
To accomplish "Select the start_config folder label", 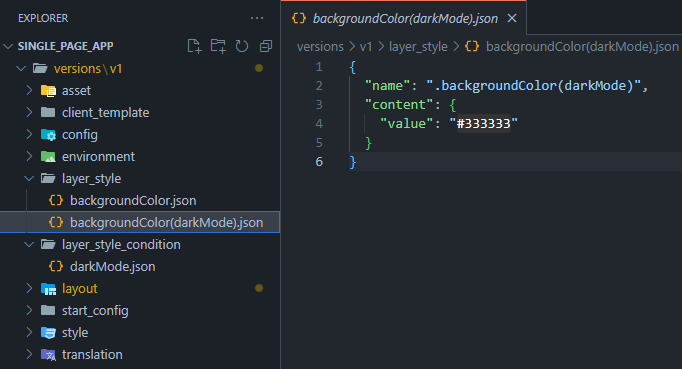I will 95,311.
